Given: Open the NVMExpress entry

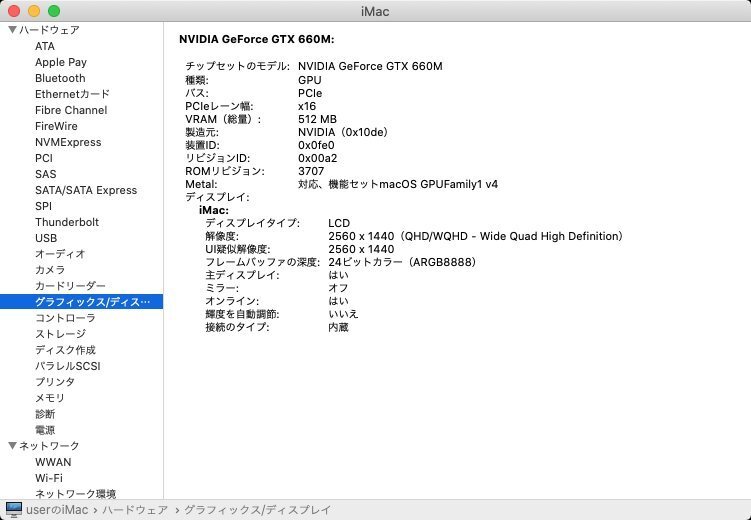Looking at the screenshot, I should (x=68, y=142).
